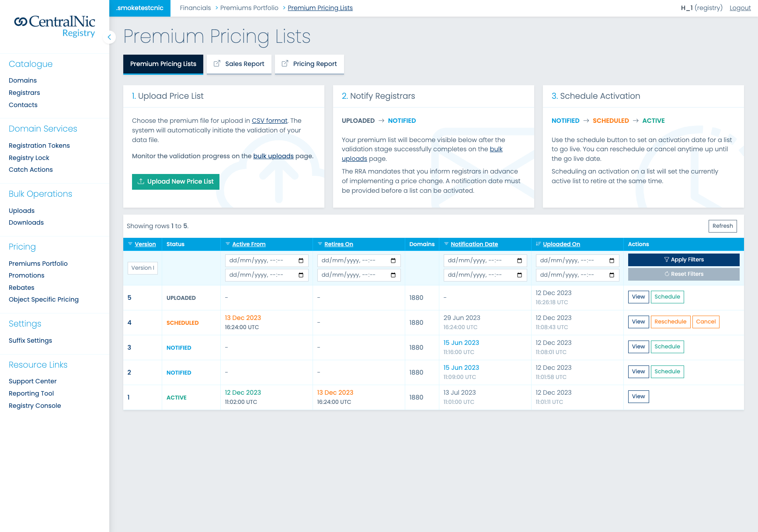Open calendar picker for first Notification Date filter
Image resolution: width=758 pixels, height=532 pixels.
tap(519, 261)
